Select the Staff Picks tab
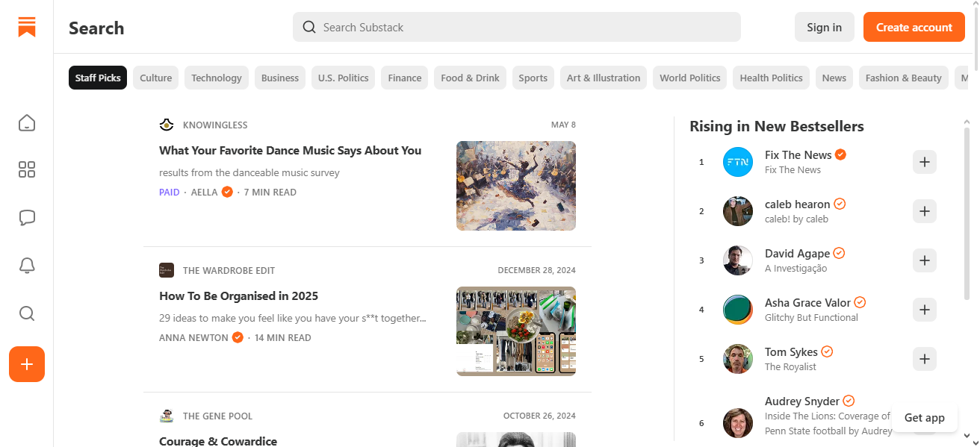The image size is (980, 447). coord(98,78)
